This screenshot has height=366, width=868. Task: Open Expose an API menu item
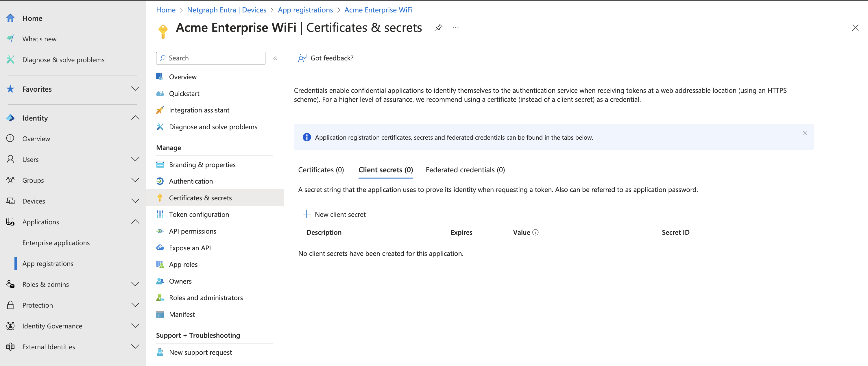190,248
